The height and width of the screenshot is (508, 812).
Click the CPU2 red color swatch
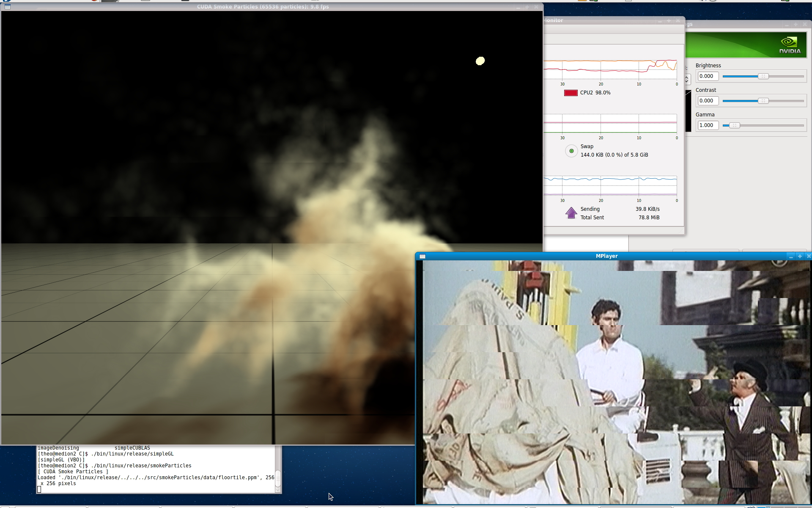[571, 93]
